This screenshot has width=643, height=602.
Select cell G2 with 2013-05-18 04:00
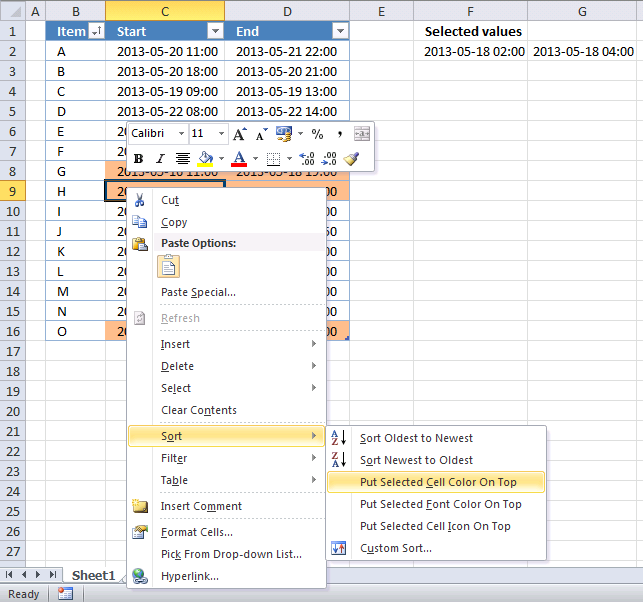tap(584, 51)
